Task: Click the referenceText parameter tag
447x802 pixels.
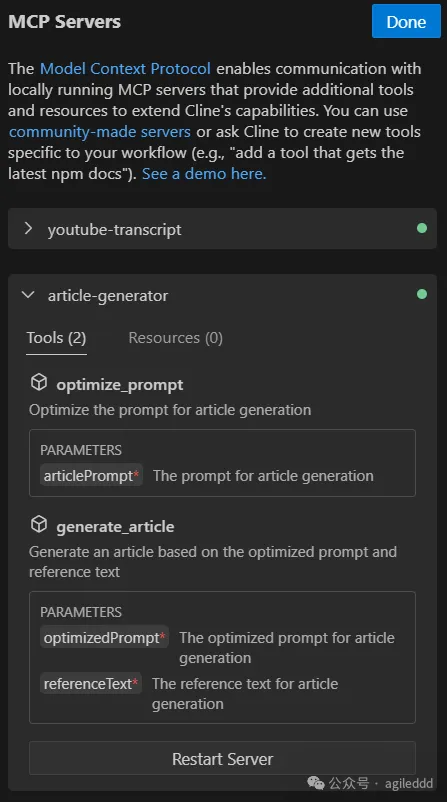Action: click(x=91, y=684)
